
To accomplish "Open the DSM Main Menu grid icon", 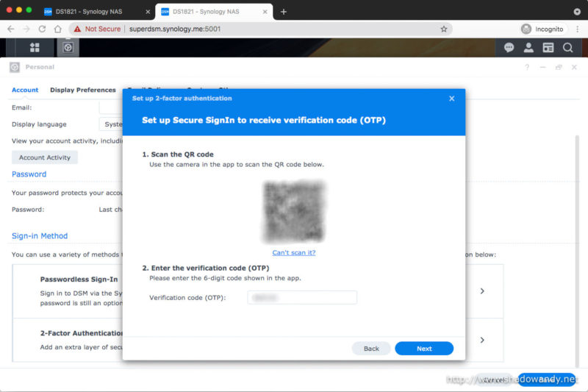I will pyautogui.click(x=35, y=47).
